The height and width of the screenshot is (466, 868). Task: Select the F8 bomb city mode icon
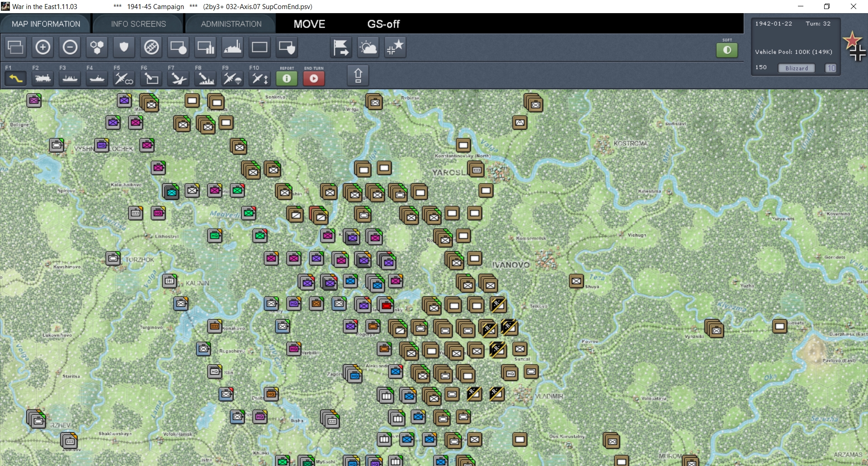coord(206,78)
